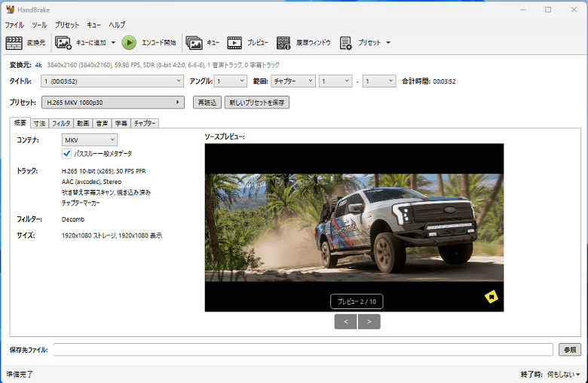Open the コンテナ MKV dropdown
588x383 pixels.
[89, 140]
